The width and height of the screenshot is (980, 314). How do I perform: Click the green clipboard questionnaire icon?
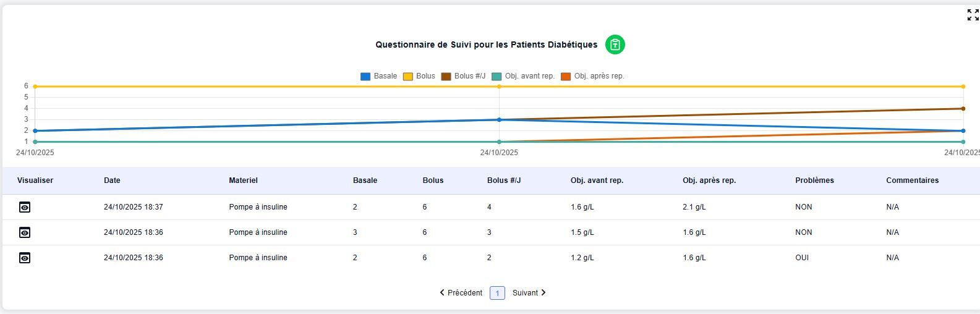click(615, 45)
